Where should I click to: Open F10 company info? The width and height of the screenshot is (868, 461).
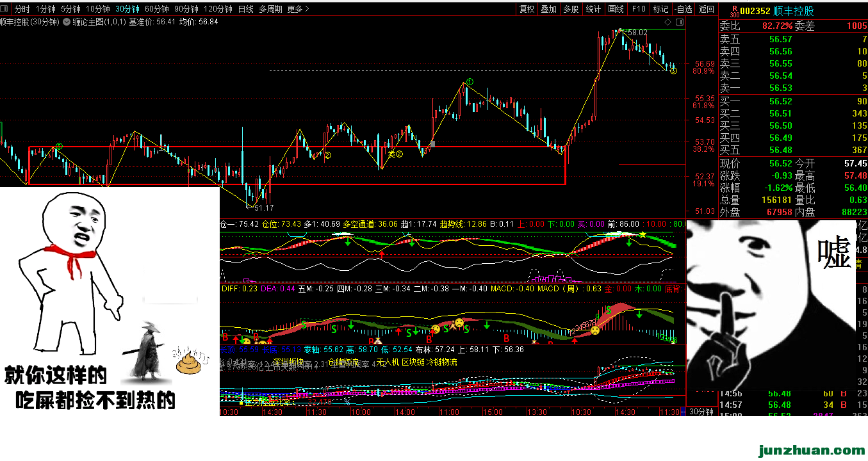638,9
